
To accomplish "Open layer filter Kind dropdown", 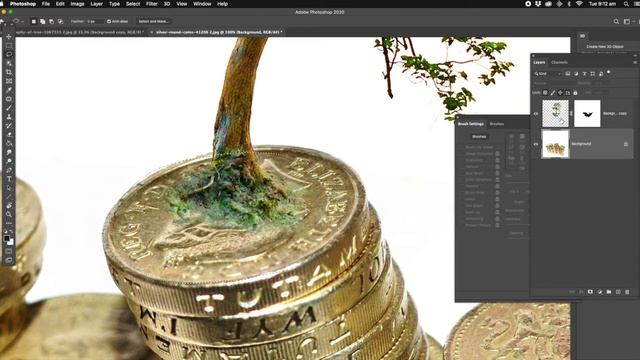I will [548, 74].
